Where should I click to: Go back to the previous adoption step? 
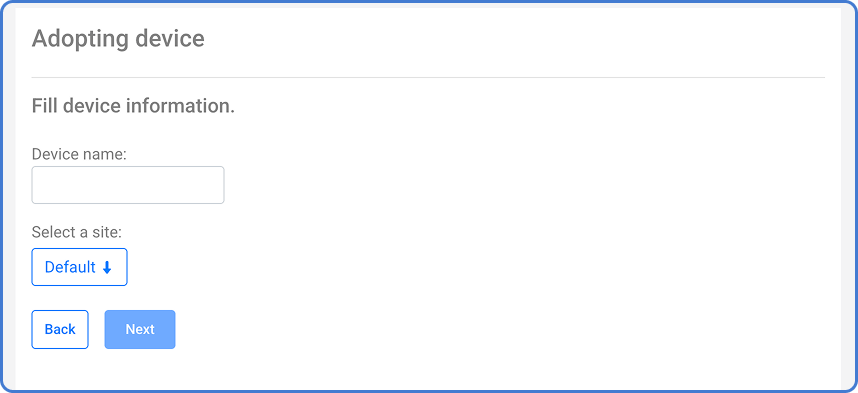point(60,330)
